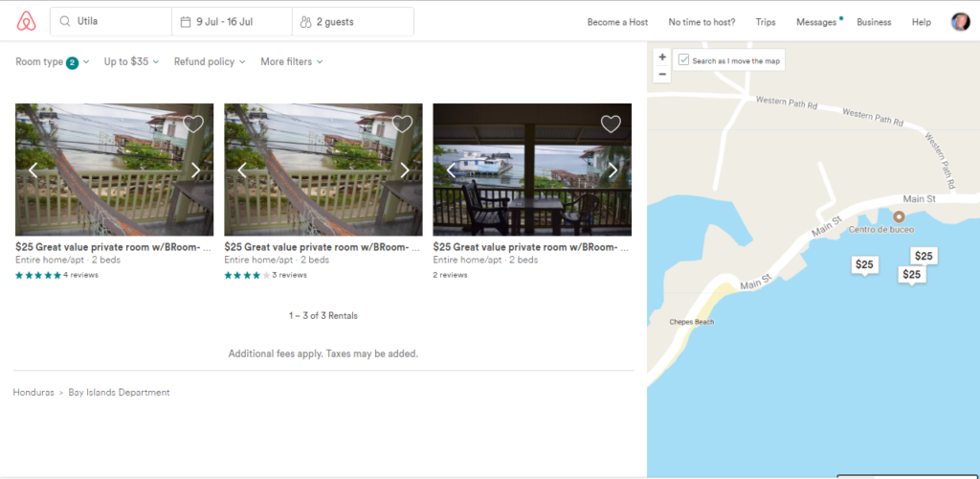Select the 9 Jul - 16 Jul date picker
The width and height of the screenshot is (980, 479).
pos(232,21)
